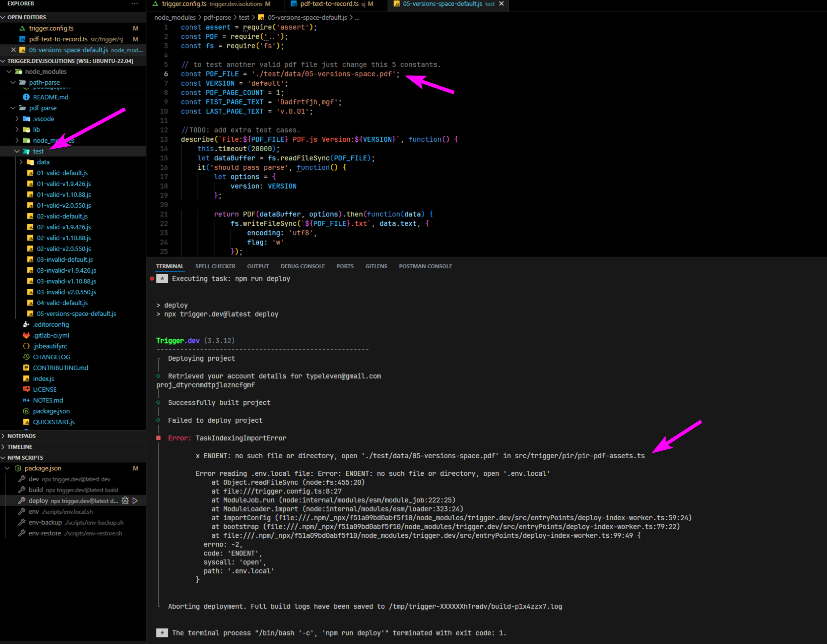Expand the Notepads section
This screenshot has height=644, width=827.
click(3, 436)
